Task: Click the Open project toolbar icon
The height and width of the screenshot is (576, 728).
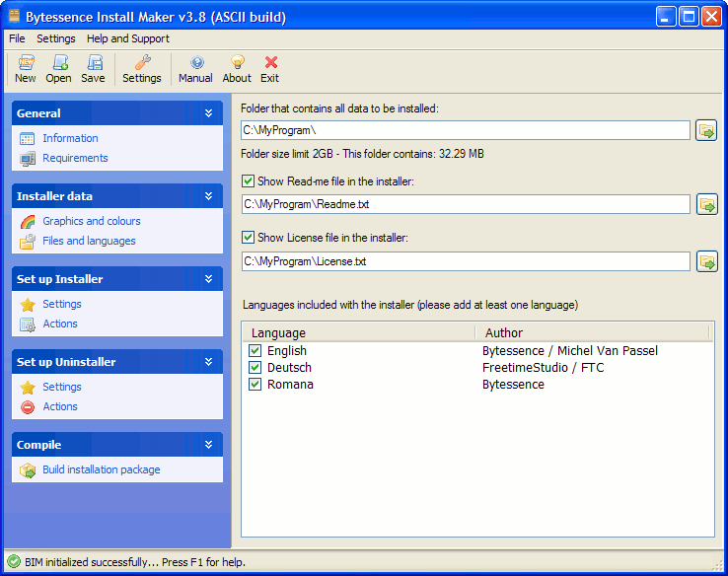Action: (x=59, y=63)
